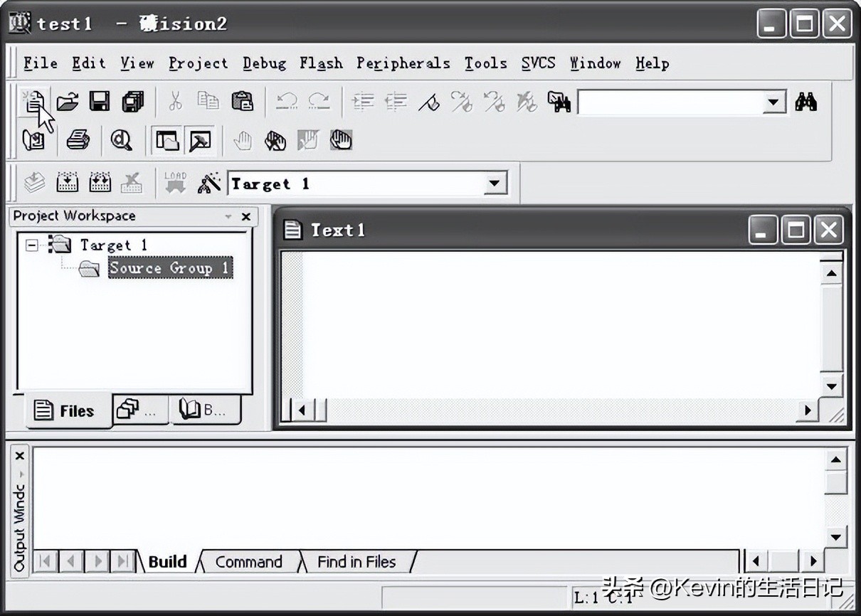Viewport: 861px width, 616px height.
Task: Click the Indent selected text icon
Action: coord(363,102)
